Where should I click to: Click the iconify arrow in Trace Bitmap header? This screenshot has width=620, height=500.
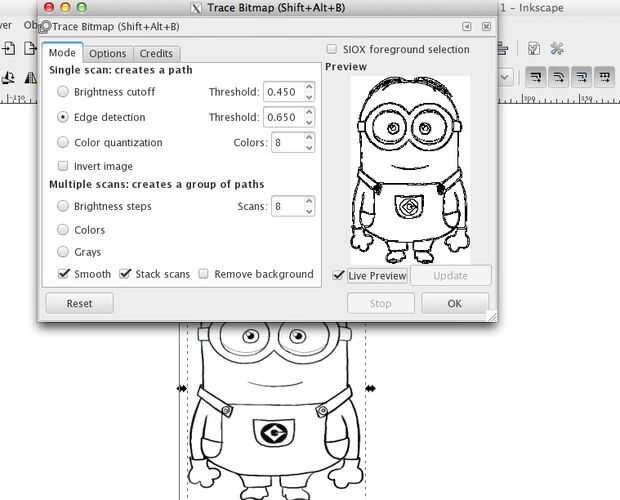(467, 26)
